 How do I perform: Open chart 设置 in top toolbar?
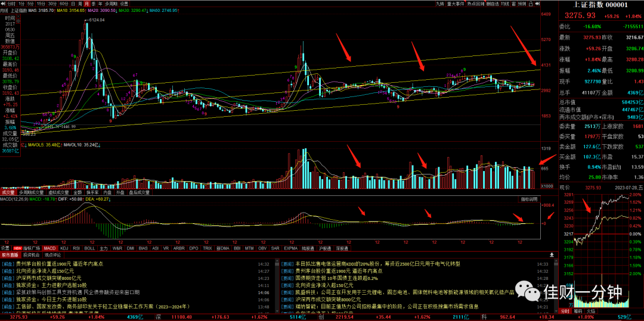(124, 4)
